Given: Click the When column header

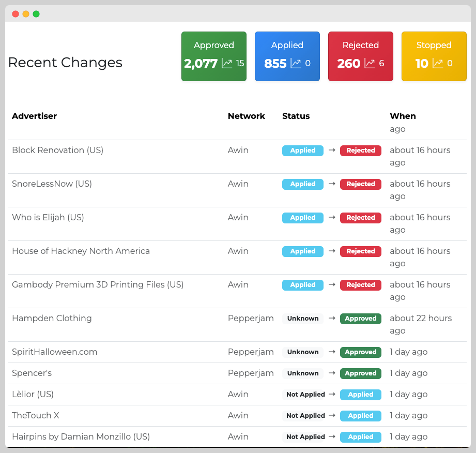Looking at the screenshot, I should (403, 116).
